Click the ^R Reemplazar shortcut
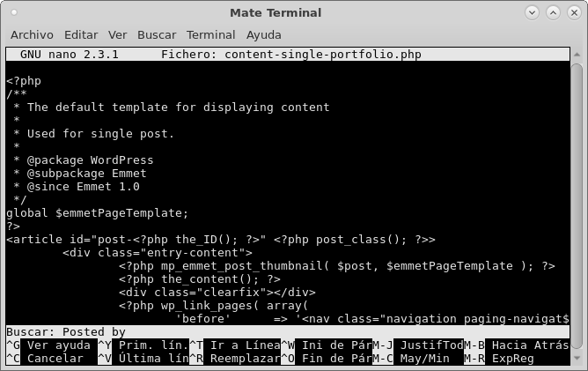Screen dimensions: 588x371 [235, 359]
